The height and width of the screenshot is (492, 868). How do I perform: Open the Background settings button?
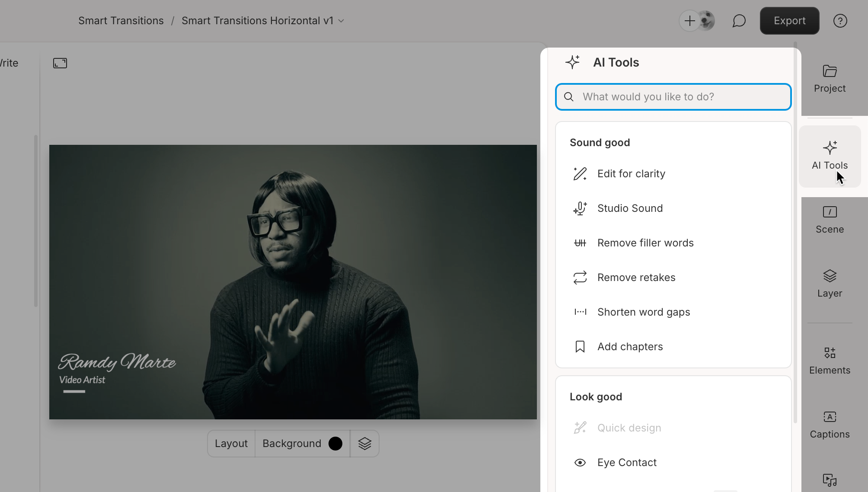point(303,444)
